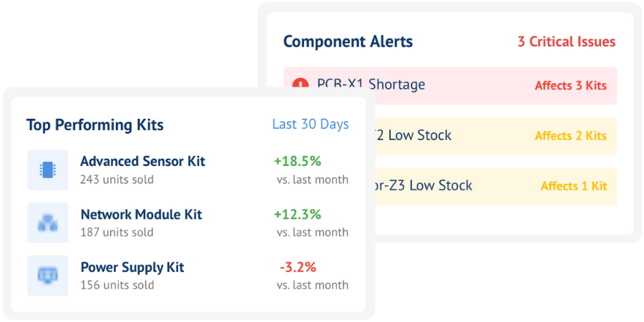Click the PCB-X1 Shortage alert title

[371, 84]
